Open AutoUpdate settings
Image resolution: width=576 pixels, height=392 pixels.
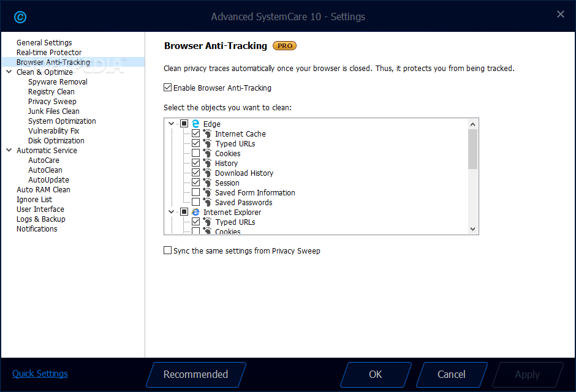pos(48,180)
